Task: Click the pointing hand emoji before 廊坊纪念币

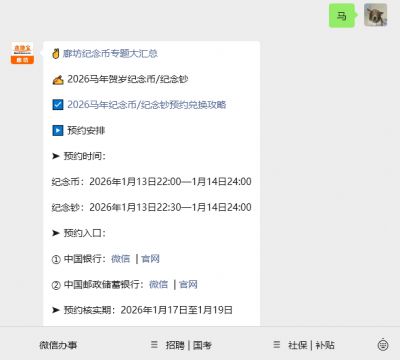Action: tap(56, 53)
